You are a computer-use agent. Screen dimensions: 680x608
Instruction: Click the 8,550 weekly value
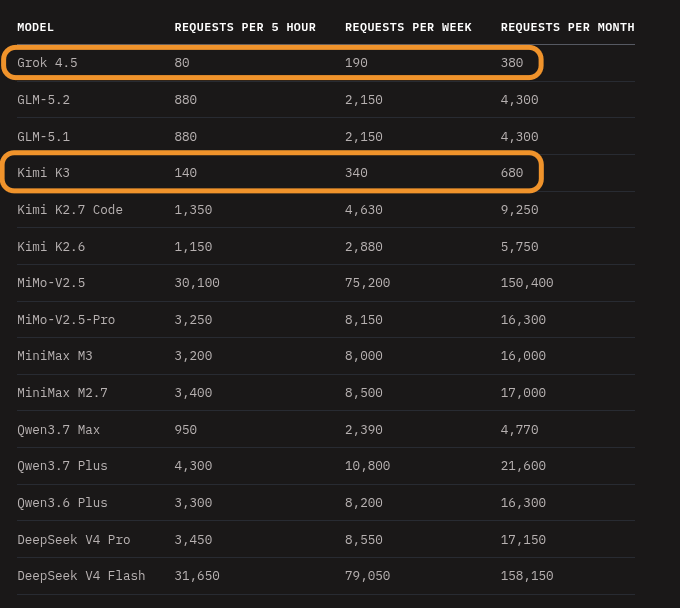pyautogui.click(x=363, y=540)
